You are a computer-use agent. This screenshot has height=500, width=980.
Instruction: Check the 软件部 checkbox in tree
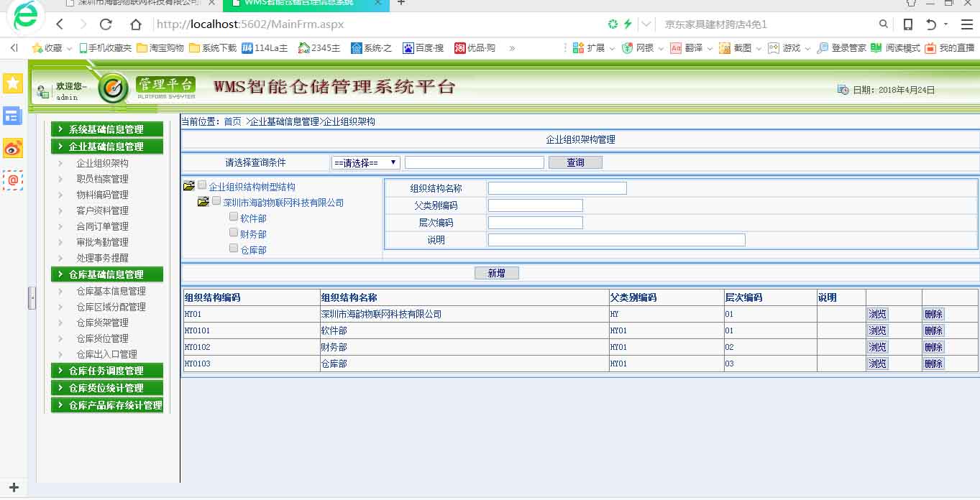pyautogui.click(x=234, y=216)
